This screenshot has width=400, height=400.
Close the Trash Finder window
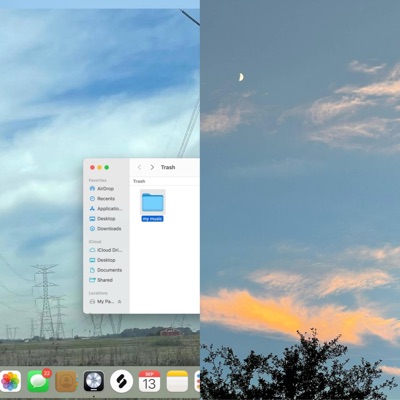click(x=92, y=167)
